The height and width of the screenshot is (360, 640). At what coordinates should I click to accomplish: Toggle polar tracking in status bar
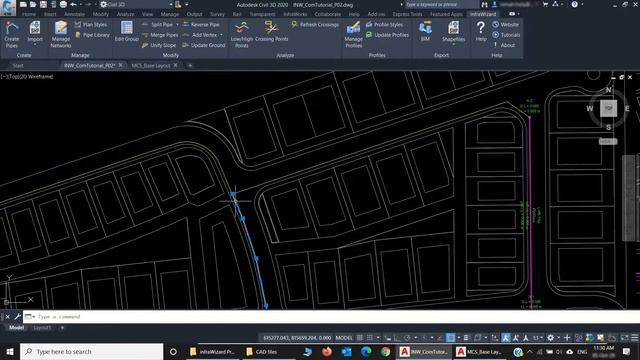[407, 338]
